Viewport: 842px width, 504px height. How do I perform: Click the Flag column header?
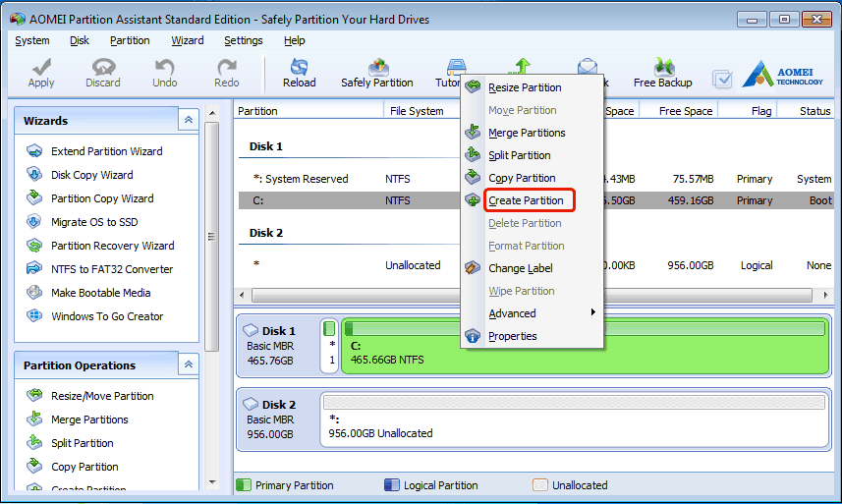(748, 111)
